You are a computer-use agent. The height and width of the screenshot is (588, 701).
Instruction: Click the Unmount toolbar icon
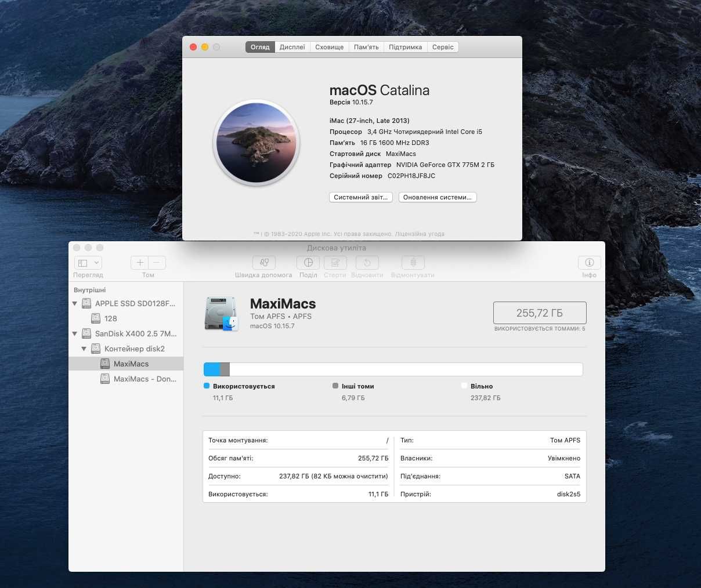413,263
